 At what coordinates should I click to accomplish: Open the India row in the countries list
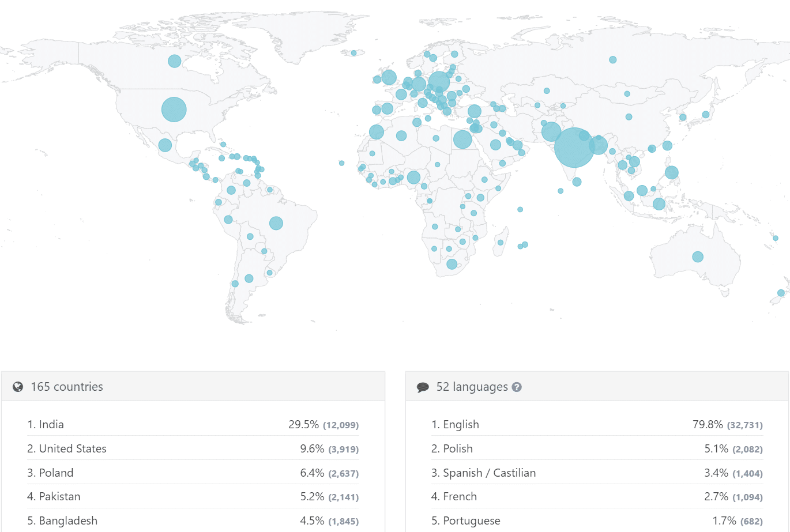coord(51,425)
